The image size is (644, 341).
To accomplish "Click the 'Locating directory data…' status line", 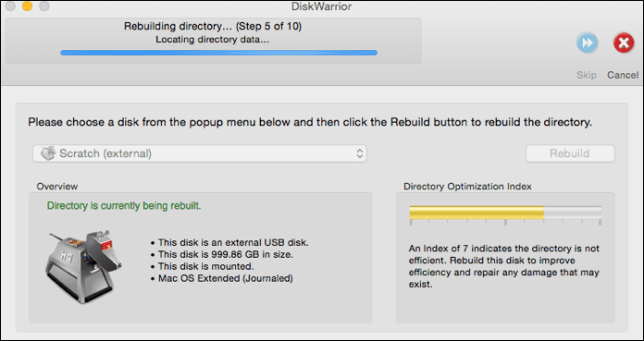I will click(213, 40).
